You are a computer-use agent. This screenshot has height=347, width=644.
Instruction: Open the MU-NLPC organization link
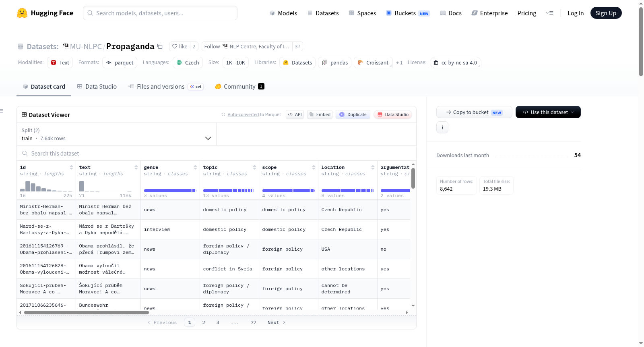tap(86, 46)
